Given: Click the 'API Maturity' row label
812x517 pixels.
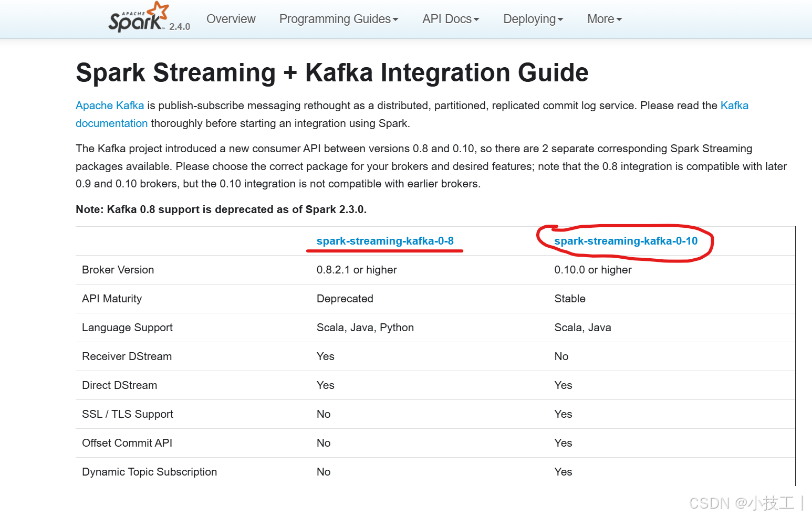Looking at the screenshot, I should click(112, 299).
